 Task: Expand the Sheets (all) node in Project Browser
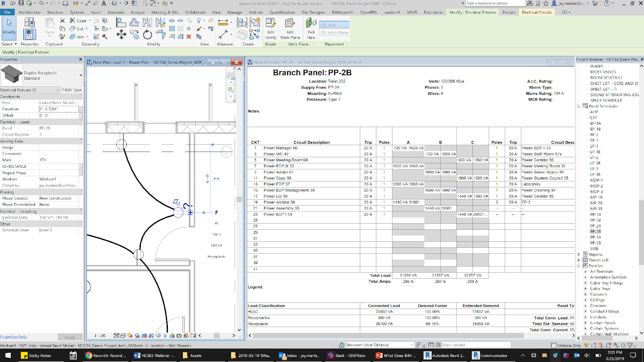point(579,260)
